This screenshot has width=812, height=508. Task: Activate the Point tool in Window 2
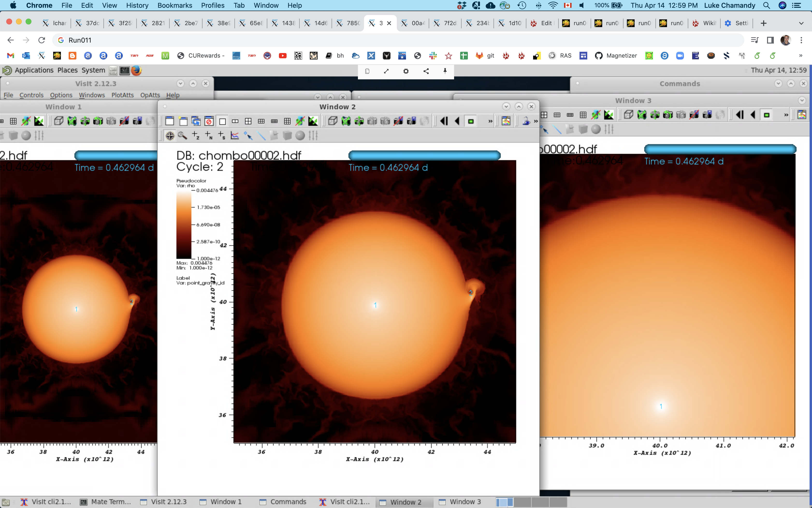[x=248, y=135]
